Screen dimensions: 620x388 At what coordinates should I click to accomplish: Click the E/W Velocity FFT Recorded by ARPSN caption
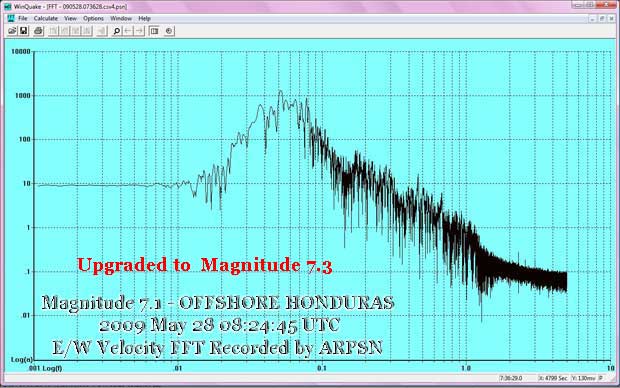pyautogui.click(x=217, y=348)
